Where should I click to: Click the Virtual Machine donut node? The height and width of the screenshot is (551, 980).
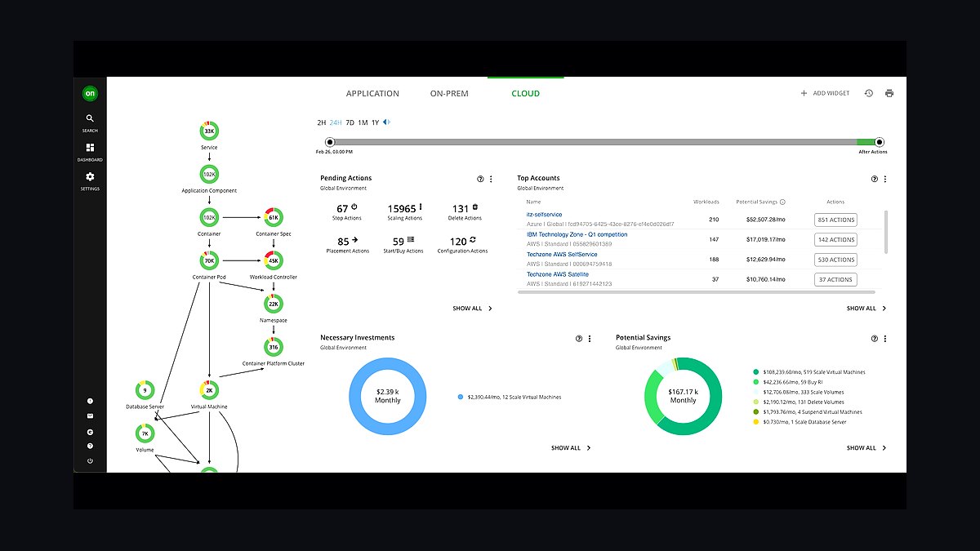tap(209, 390)
